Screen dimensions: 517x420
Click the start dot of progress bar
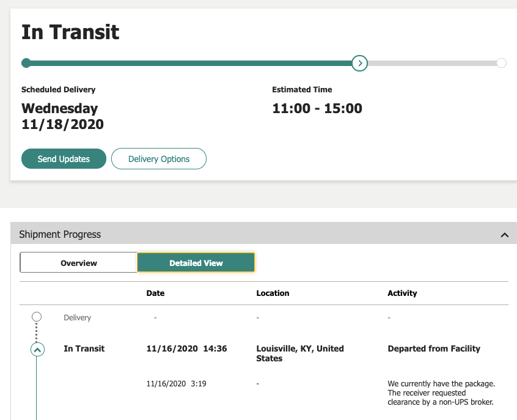tap(26, 63)
